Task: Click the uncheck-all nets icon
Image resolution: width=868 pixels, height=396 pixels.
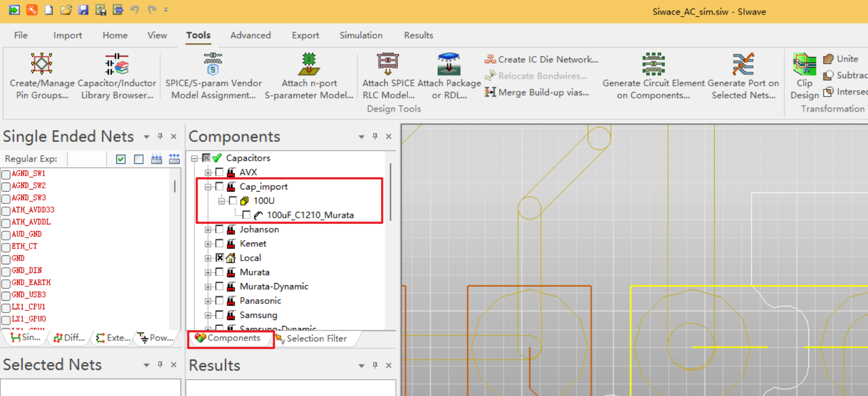Action: 139,159
